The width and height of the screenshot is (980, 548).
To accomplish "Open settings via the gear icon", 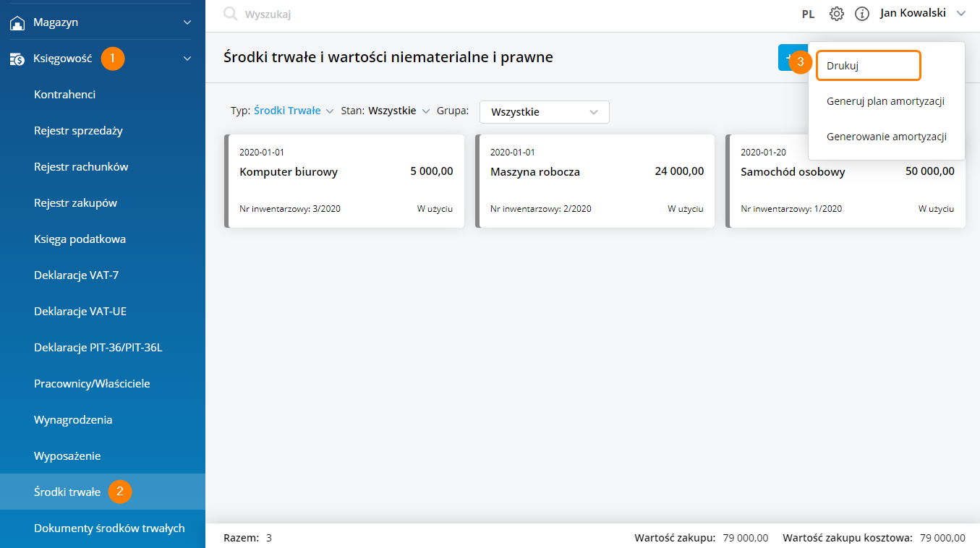I will tap(837, 14).
